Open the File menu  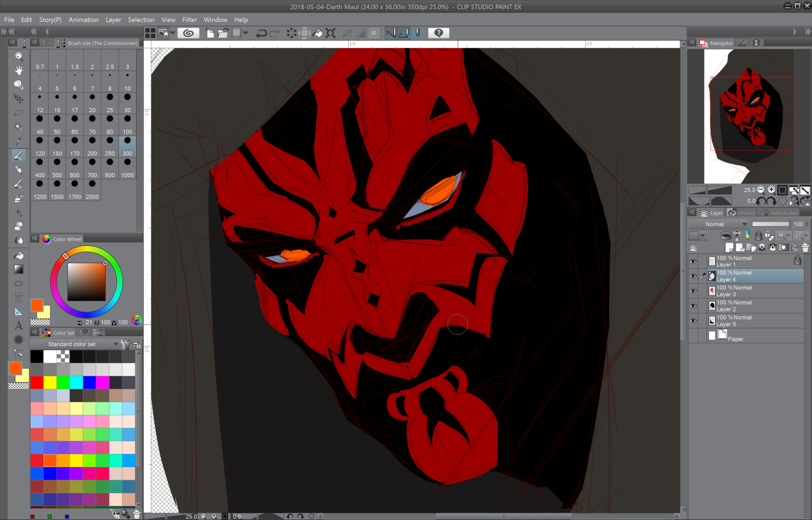(9, 20)
